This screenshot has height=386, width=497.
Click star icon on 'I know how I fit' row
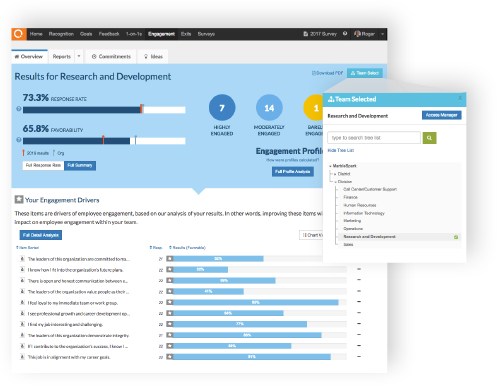coord(170,269)
